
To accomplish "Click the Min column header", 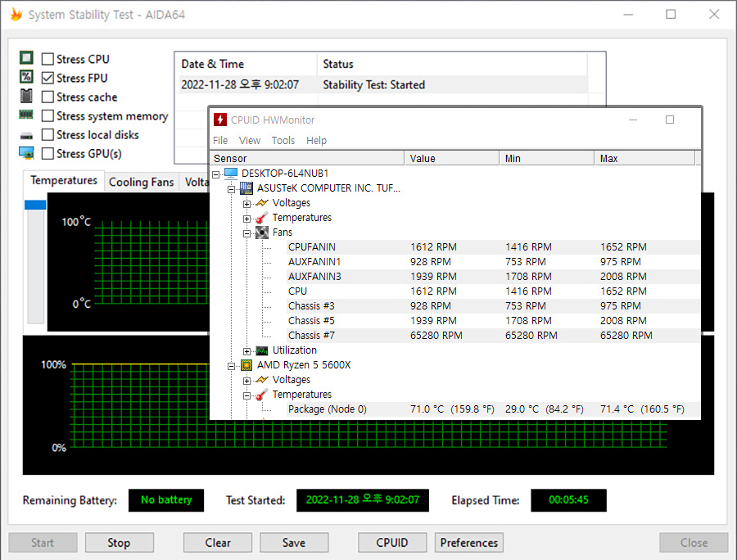I will pyautogui.click(x=547, y=158).
